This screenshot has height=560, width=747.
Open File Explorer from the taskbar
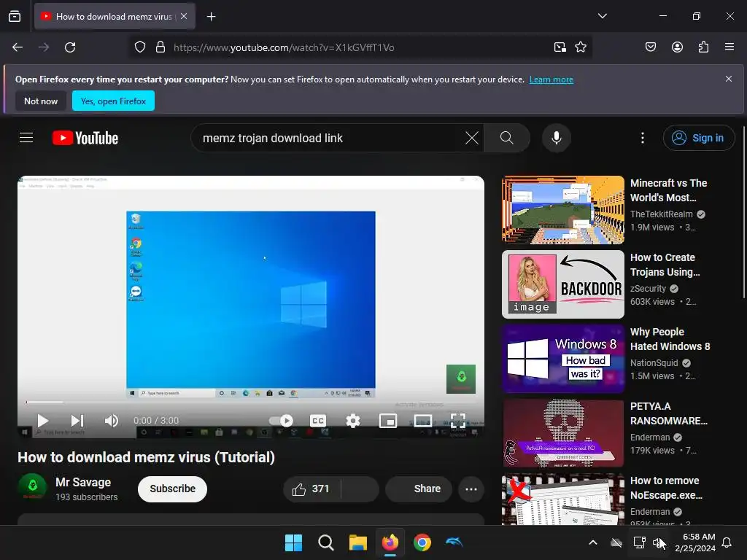tap(357, 542)
